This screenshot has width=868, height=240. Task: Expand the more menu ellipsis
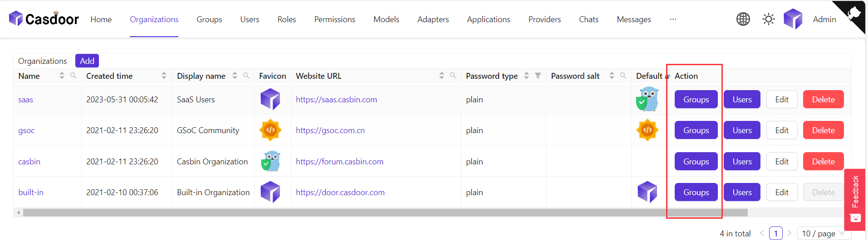(x=673, y=19)
